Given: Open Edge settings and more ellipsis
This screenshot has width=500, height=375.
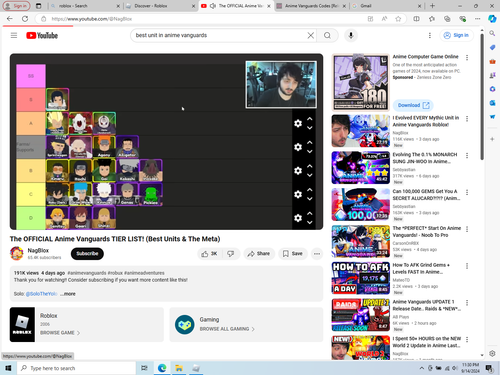Looking at the screenshot, I should click(478, 19).
